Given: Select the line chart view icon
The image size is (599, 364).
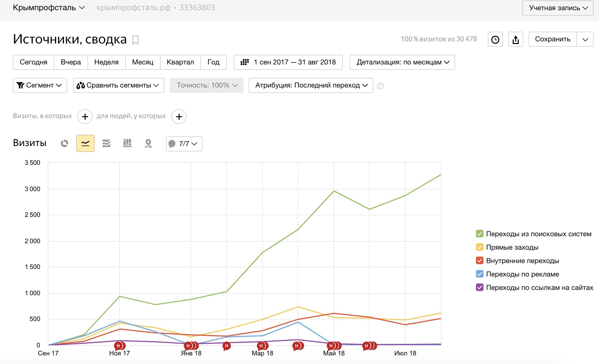Looking at the screenshot, I should (85, 143).
